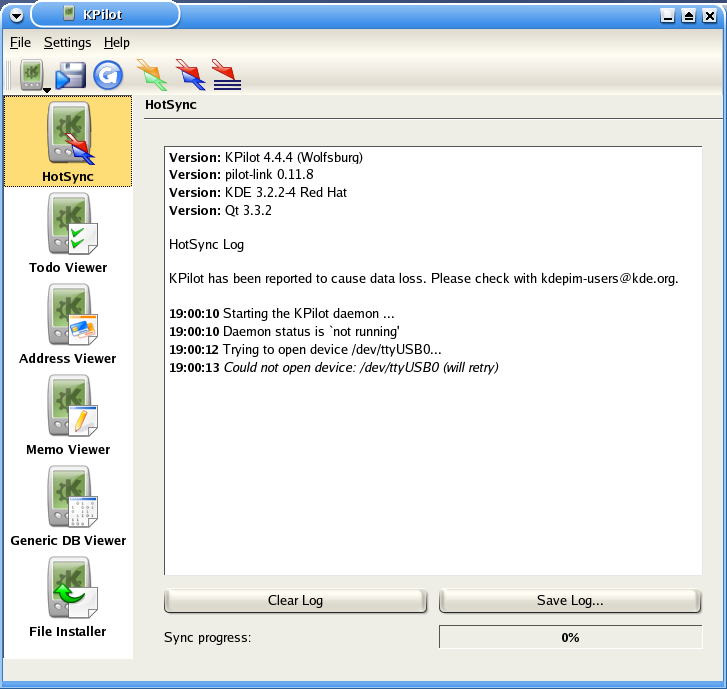Select HotSync in the sidebar
Image resolution: width=727 pixels, height=689 pixels.
(x=68, y=141)
